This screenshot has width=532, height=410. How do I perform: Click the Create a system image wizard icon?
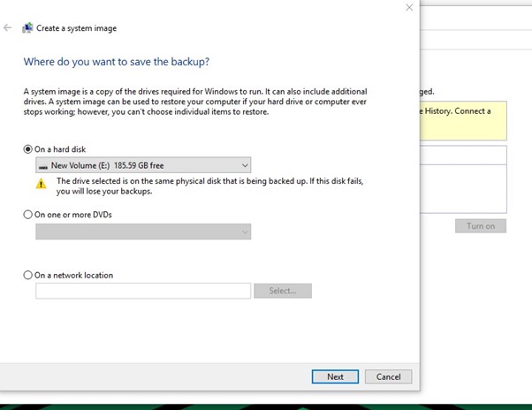pyautogui.click(x=27, y=28)
